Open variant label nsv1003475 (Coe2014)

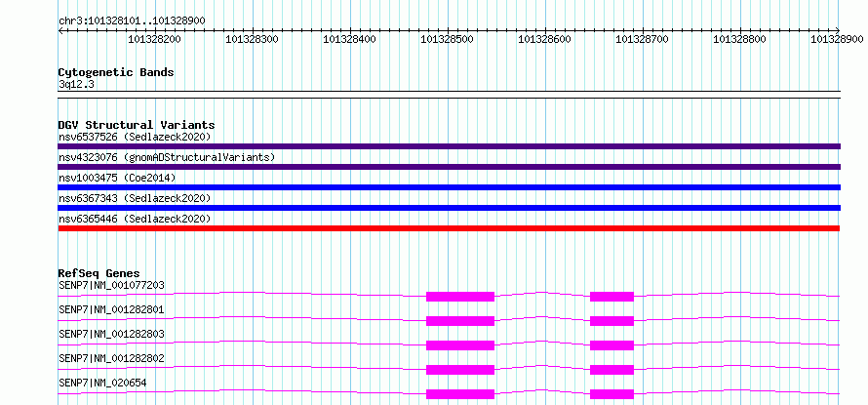pyautogui.click(x=117, y=178)
